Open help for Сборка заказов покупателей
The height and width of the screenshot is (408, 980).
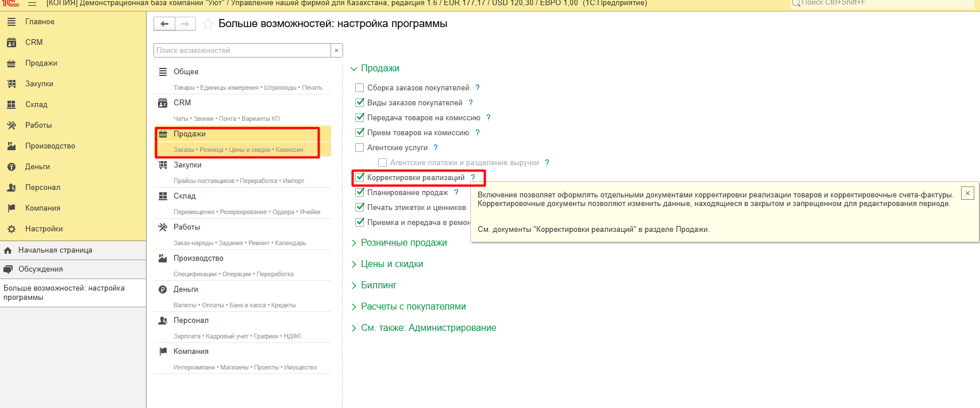point(477,88)
